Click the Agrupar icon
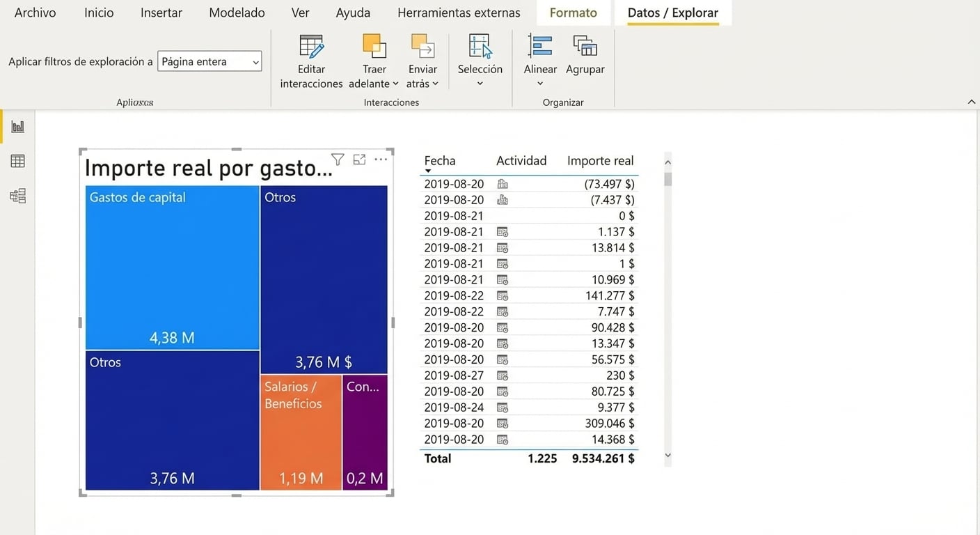This screenshot has width=980, height=535. [x=585, y=46]
